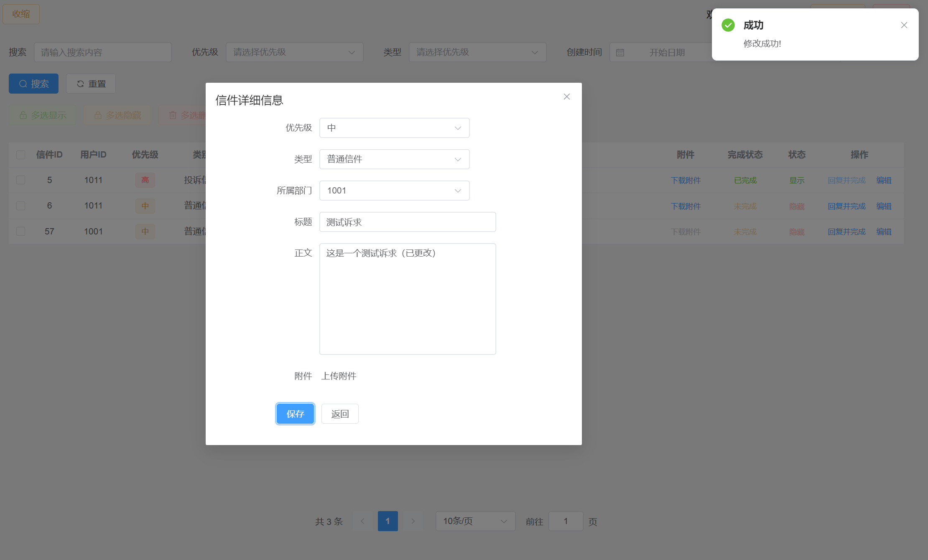Click the calendar icon in the date field
Image resolution: width=928 pixels, height=560 pixels.
click(620, 53)
